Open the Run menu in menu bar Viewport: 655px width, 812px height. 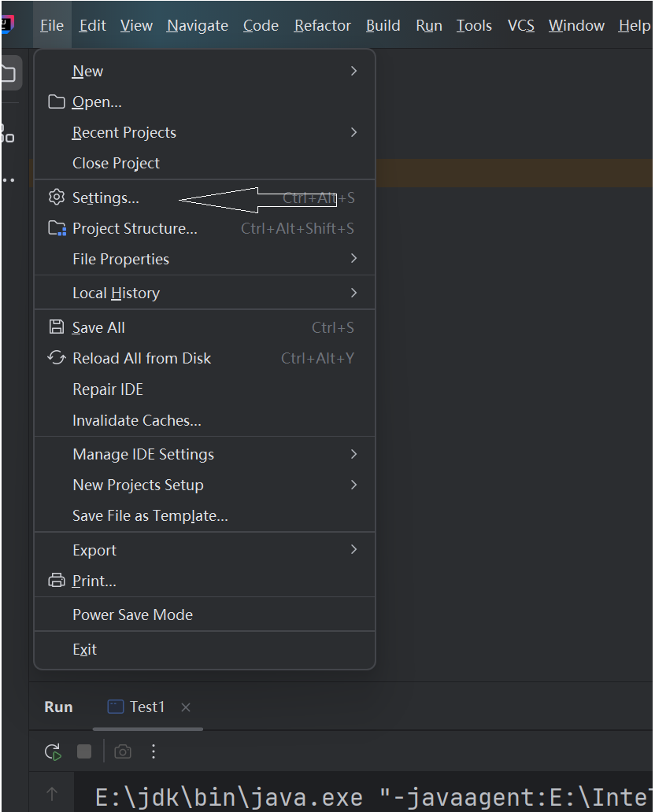[x=429, y=25]
